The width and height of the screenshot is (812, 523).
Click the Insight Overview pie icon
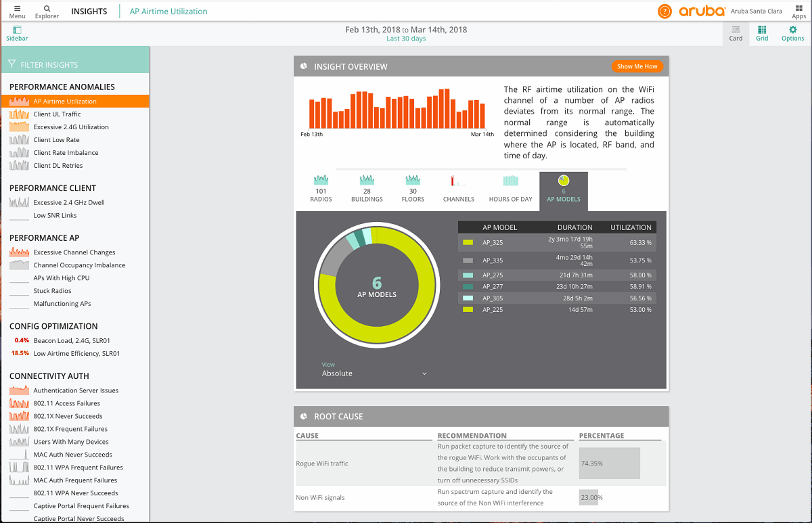click(304, 66)
